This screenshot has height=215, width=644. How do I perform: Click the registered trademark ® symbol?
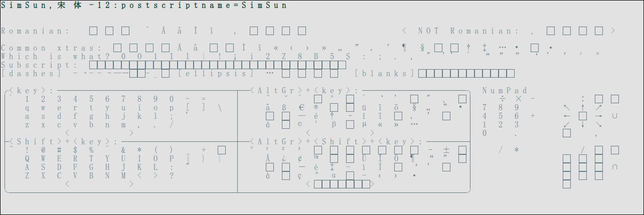tap(316, 107)
